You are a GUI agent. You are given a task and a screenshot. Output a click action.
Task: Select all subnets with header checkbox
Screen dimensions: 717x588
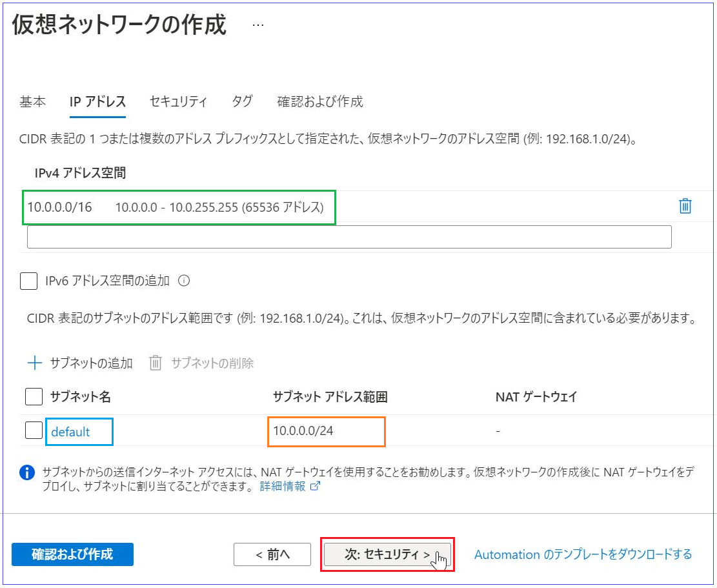[34, 396]
